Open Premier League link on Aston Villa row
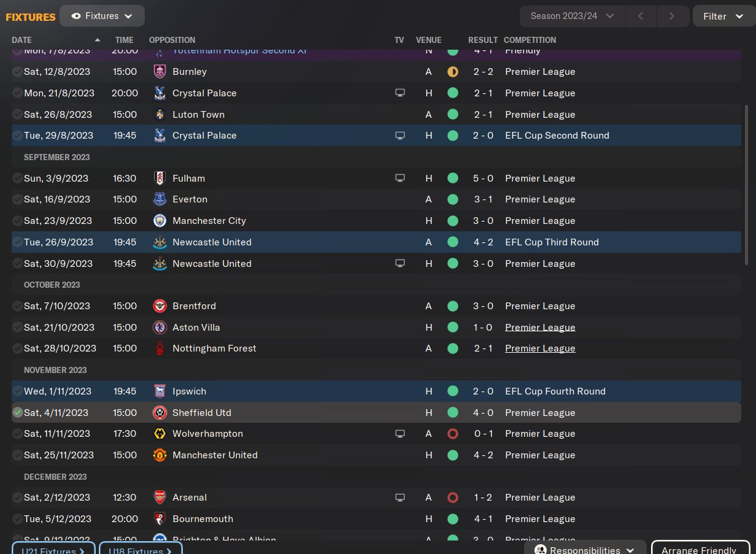 coord(540,328)
